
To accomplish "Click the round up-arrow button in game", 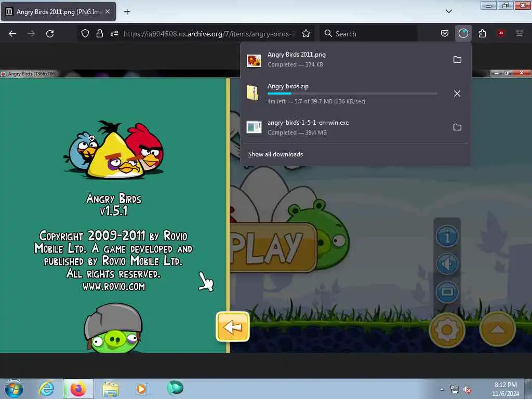I will tap(497, 329).
